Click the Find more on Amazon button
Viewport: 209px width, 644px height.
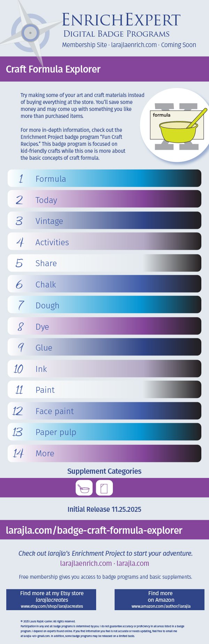pyautogui.click(x=160, y=600)
